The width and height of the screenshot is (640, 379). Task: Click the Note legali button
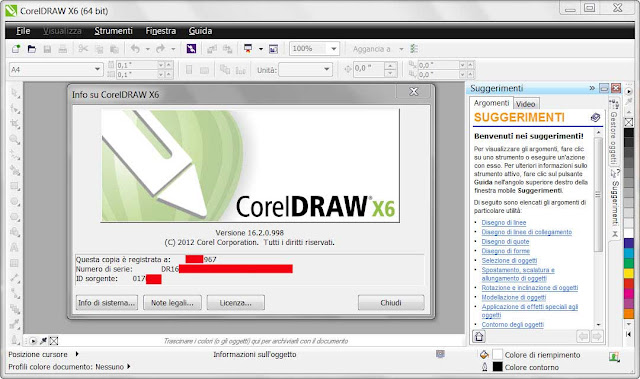point(172,303)
